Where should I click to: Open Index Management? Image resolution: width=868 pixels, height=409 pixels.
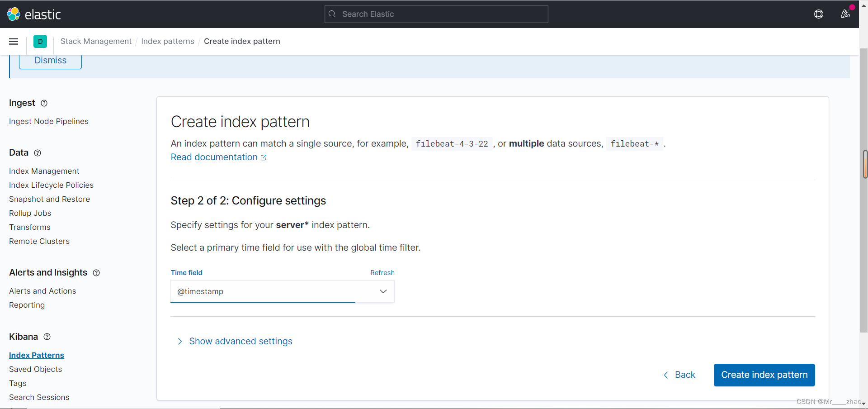click(x=44, y=171)
